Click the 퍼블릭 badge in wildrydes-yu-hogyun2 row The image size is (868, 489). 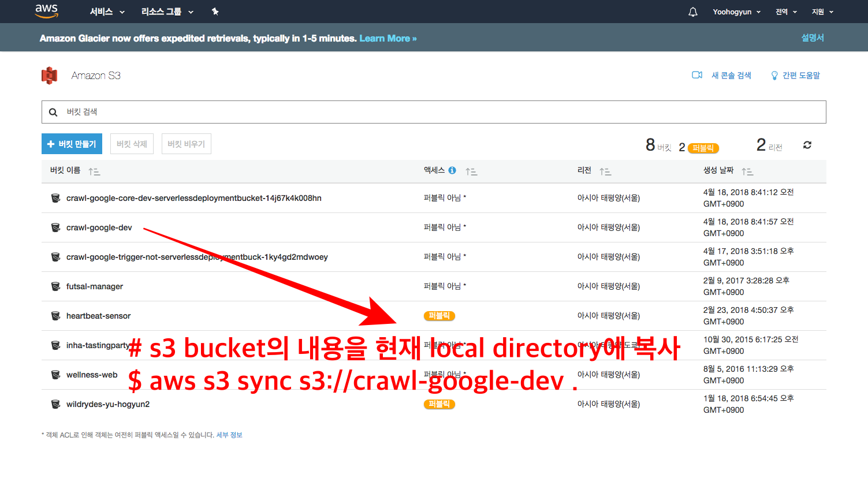tap(439, 404)
